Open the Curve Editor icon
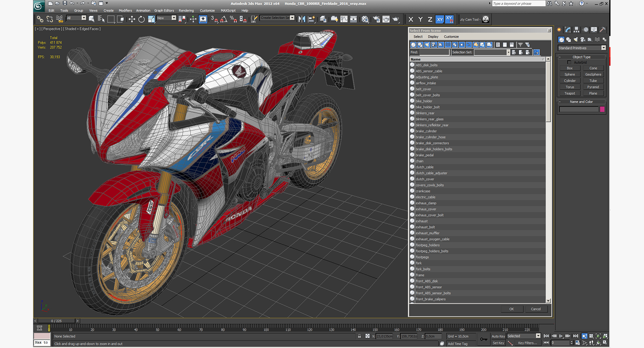The width and height of the screenshot is (644, 348). (344, 19)
